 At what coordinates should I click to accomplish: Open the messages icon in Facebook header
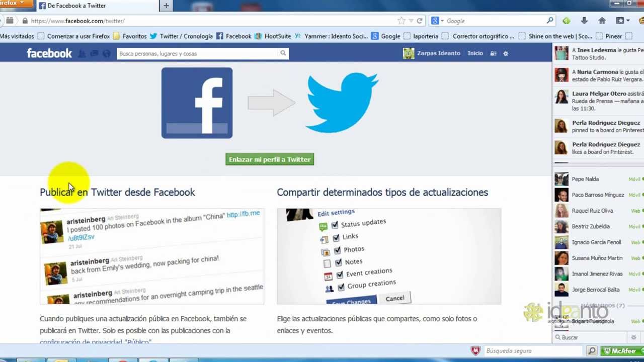point(94,53)
